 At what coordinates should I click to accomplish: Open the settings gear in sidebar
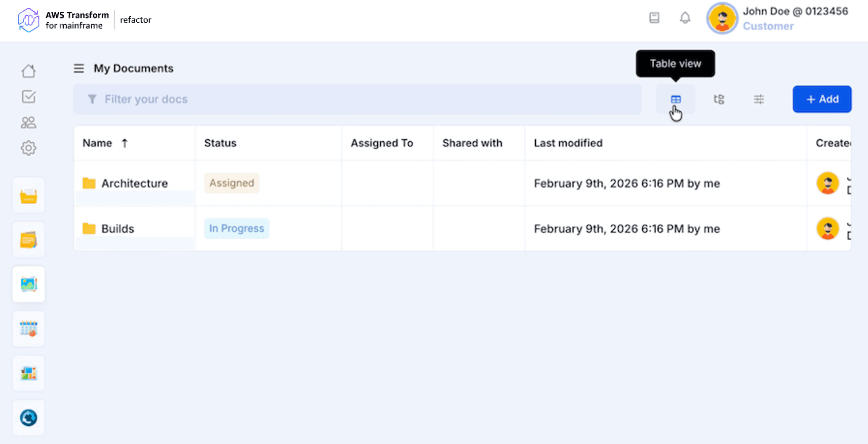click(29, 148)
